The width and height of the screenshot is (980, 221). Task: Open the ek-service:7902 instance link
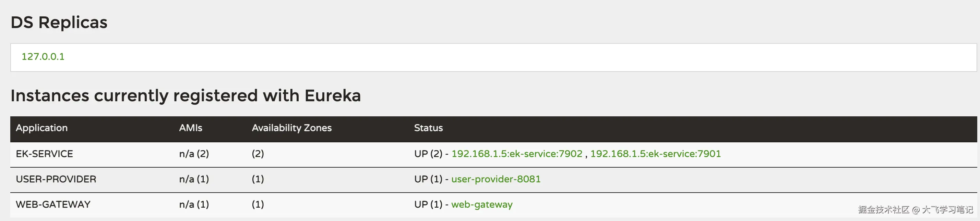517,154
